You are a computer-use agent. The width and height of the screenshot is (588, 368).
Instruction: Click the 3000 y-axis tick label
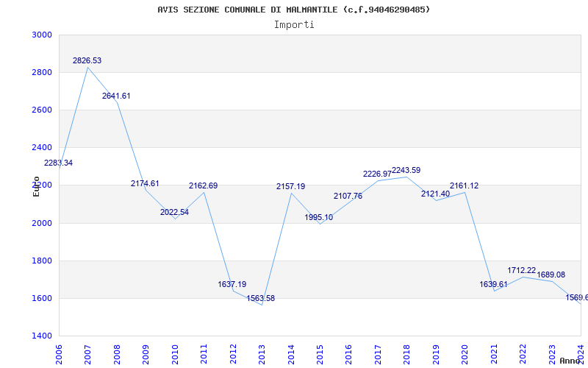pyautogui.click(x=42, y=35)
